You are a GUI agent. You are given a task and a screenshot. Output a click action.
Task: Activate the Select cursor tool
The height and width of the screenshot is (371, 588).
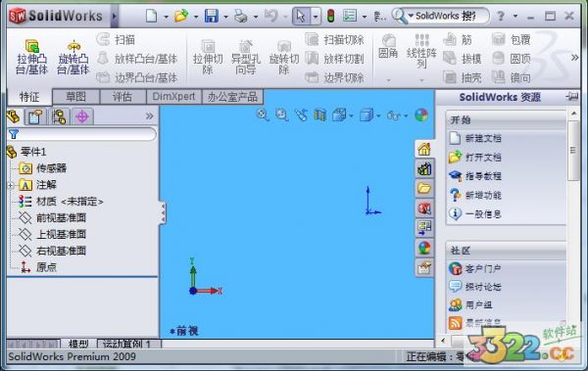[x=301, y=16]
